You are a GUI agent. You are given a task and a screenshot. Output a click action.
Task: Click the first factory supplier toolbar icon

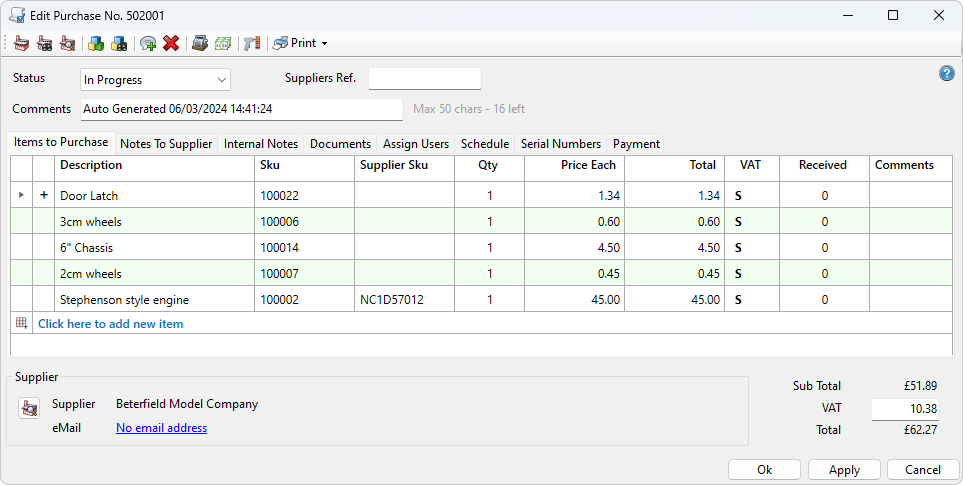[x=21, y=43]
